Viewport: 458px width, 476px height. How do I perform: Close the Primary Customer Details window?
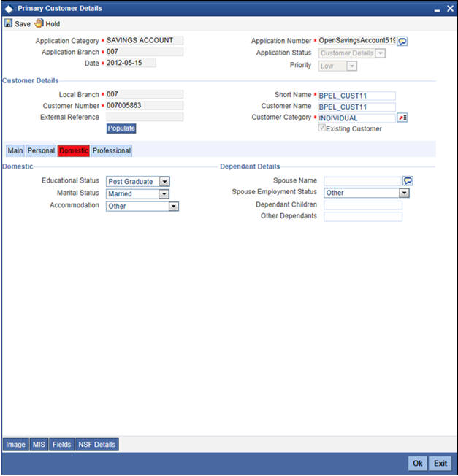pos(450,9)
